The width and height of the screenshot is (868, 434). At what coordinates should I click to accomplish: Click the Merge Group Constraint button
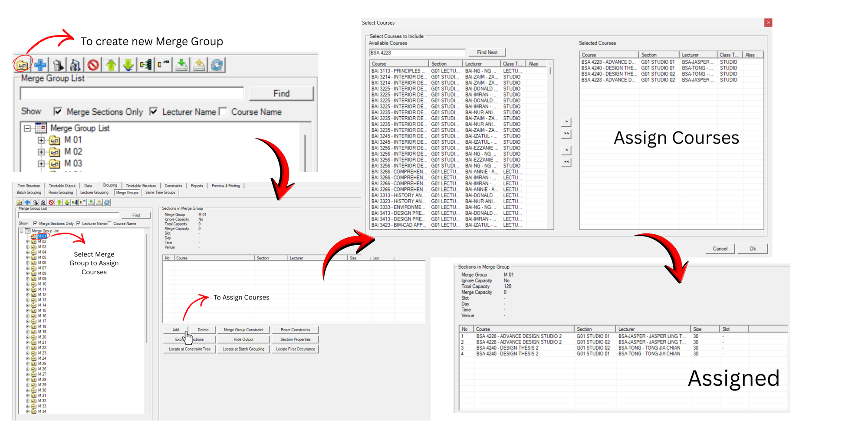(243, 330)
